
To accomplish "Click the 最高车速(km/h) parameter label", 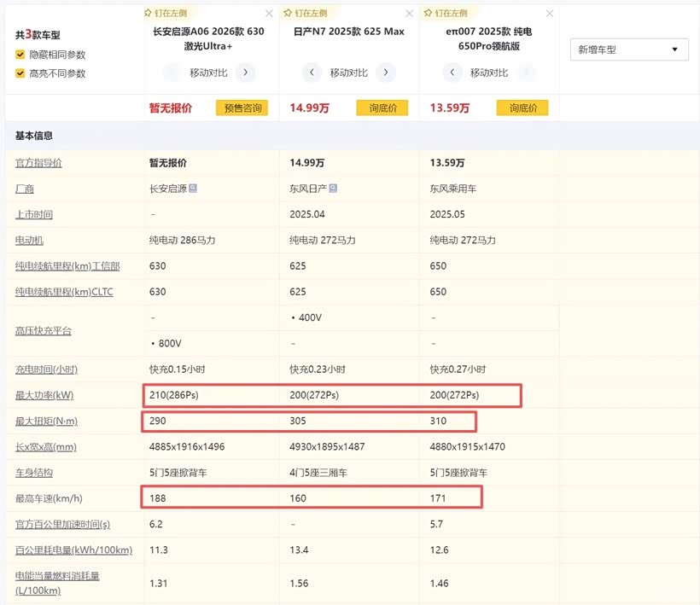I will pos(50,498).
